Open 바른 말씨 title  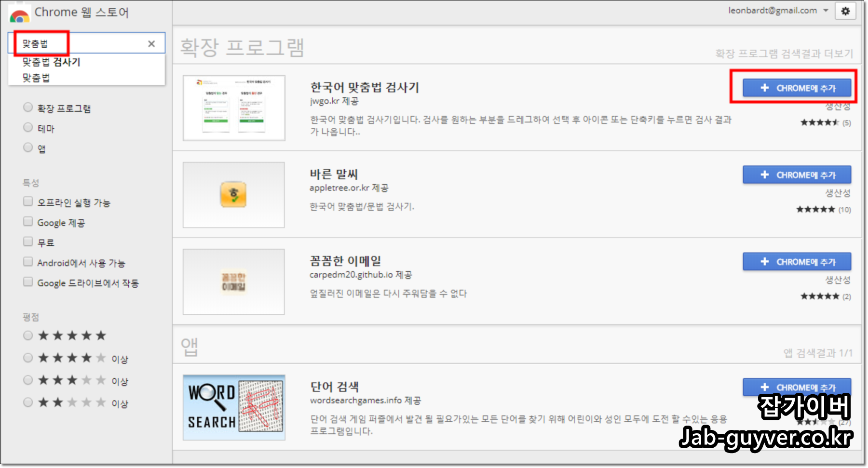click(334, 174)
